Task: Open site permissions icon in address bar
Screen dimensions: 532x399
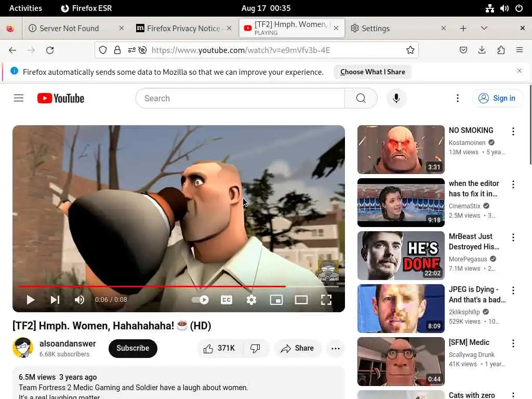Action: point(131,50)
